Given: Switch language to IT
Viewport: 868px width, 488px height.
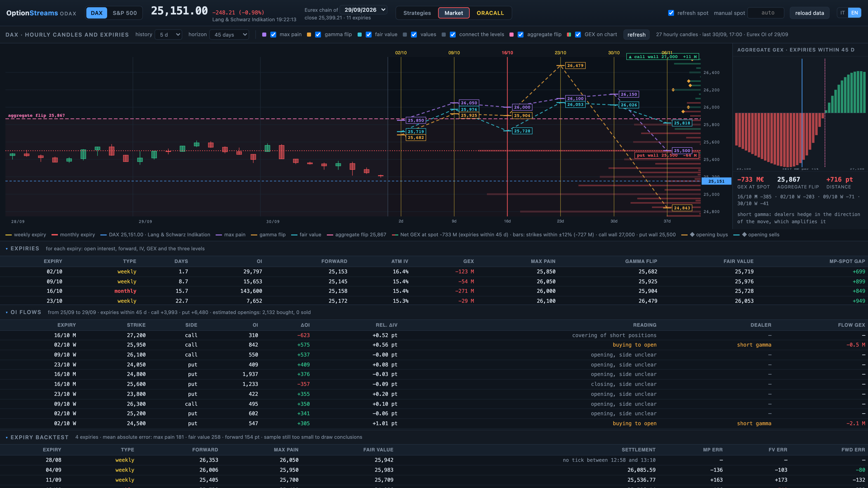Looking at the screenshot, I should [x=842, y=13].
